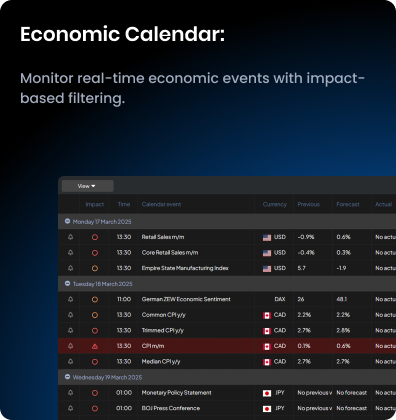The height and width of the screenshot is (420, 396).
Task: Click the Canada flag in CPI m/m row
Action: click(267, 346)
